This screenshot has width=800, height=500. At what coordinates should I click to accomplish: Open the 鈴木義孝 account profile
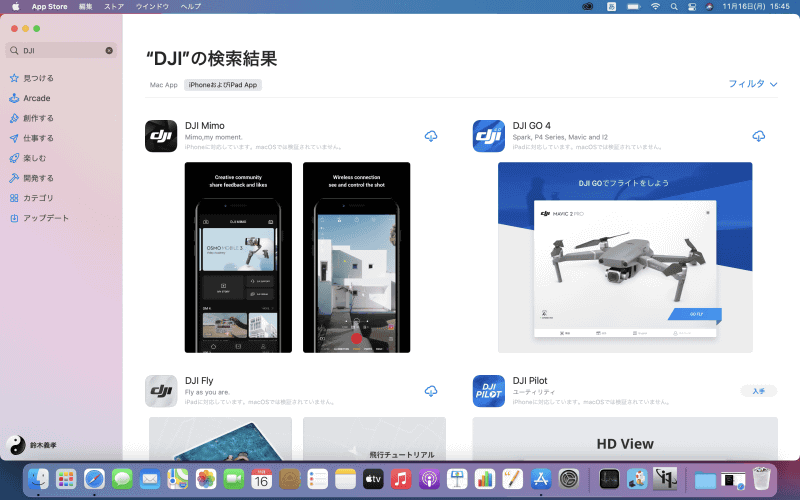pos(32,445)
